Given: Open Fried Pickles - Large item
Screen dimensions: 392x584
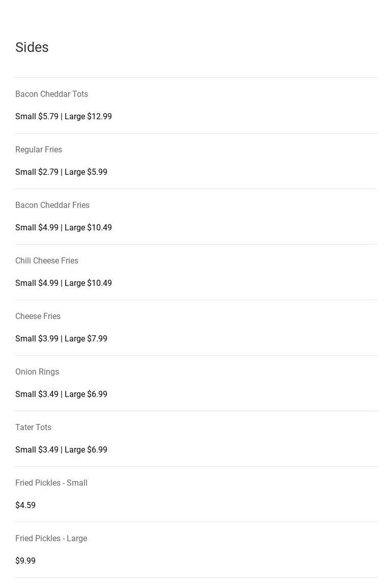Looking at the screenshot, I should [x=51, y=539].
